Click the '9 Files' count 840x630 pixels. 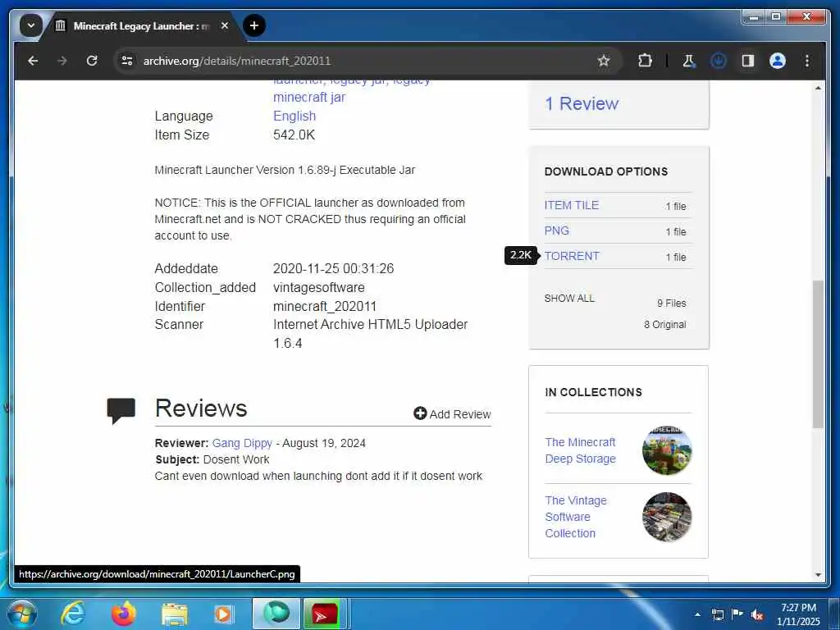point(671,304)
